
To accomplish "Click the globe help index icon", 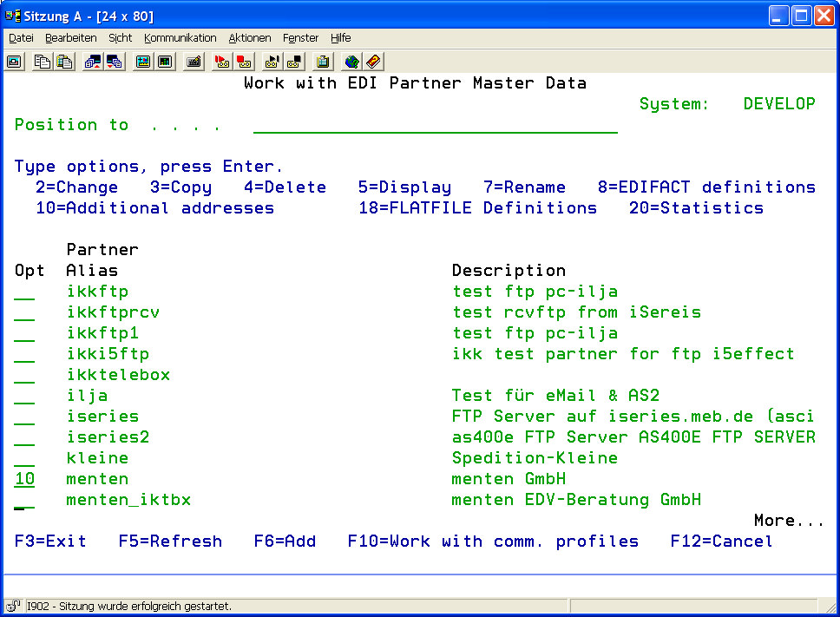I will pos(351,62).
